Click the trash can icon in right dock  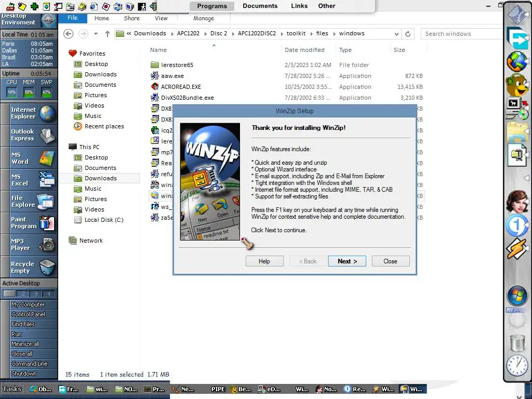517,343
